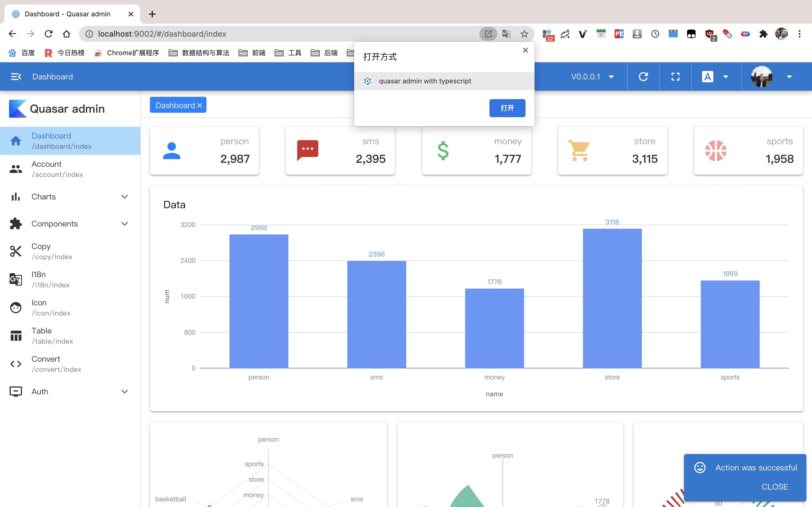Open the V0.0.0.1 version dropdown
This screenshot has width=812, height=507.
592,77
